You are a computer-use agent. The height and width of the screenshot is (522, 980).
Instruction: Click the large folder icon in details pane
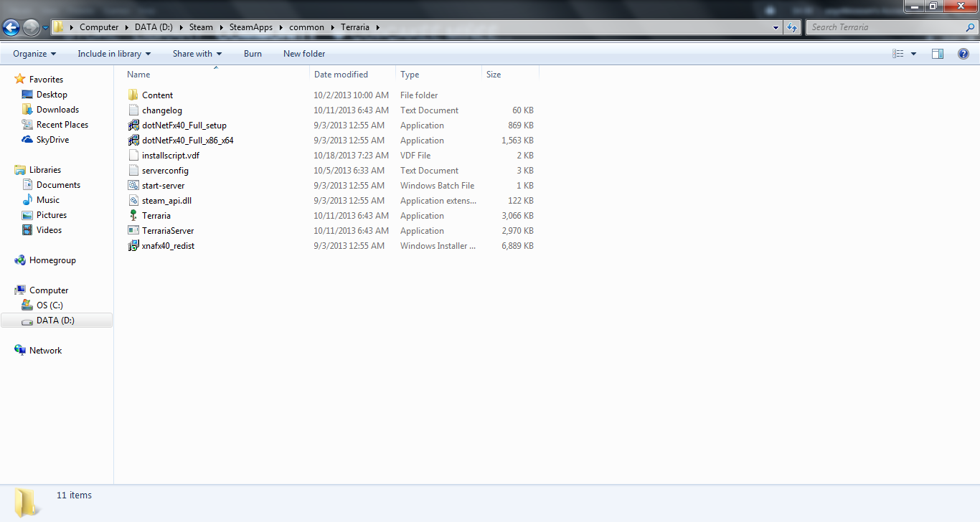27,503
